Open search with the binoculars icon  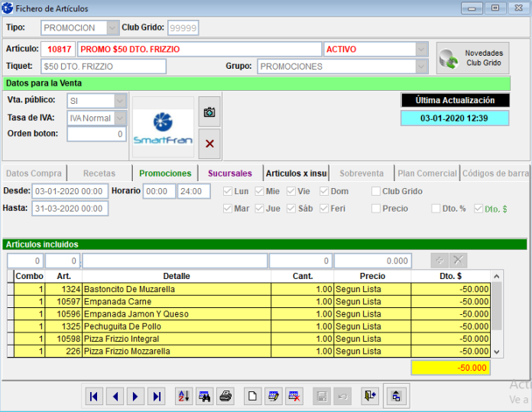205,396
